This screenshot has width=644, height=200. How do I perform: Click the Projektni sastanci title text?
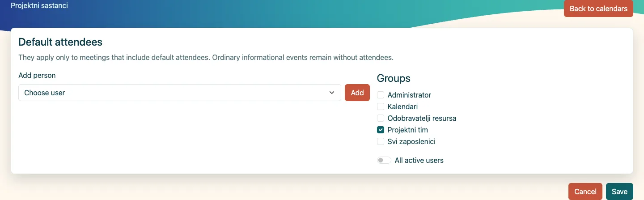click(39, 6)
